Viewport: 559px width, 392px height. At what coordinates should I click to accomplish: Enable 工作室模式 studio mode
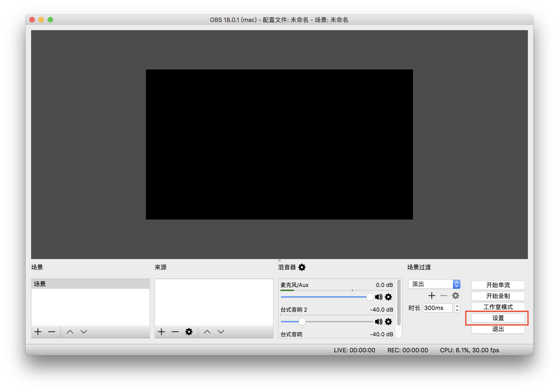point(498,307)
